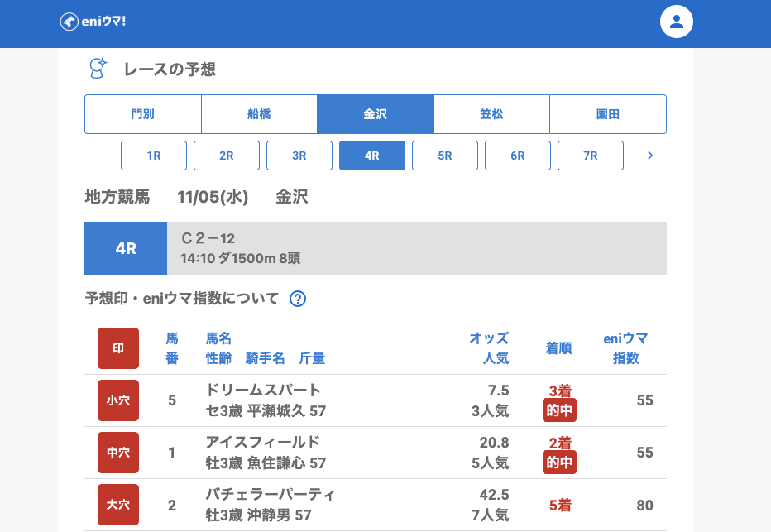The width and height of the screenshot is (771, 532).
Task: Choose the 7R race button
Action: coord(591,156)
